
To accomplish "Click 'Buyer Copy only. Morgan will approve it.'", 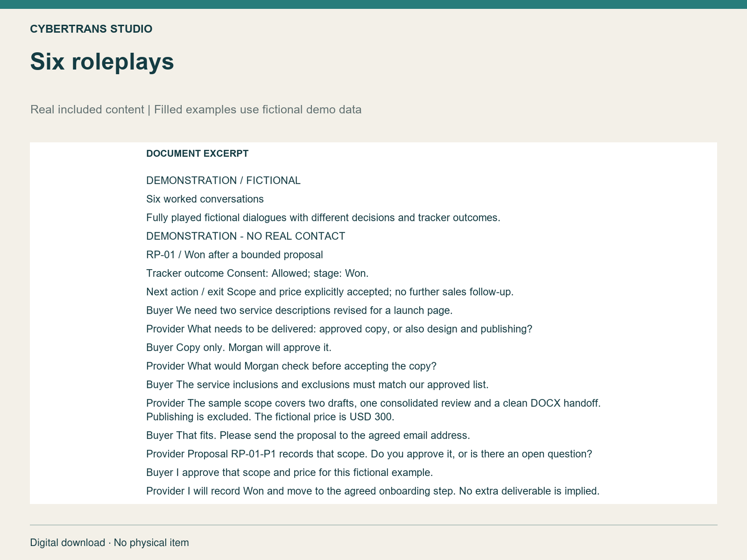I will pyautogui.click(x=239, y=348).
